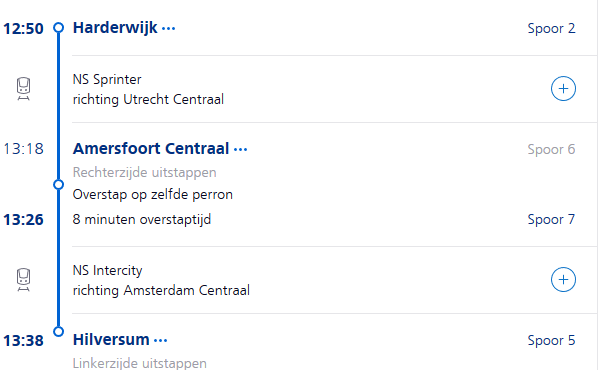The height and width of the screenshot is (370, 598).
Task: Click the Amersfoort transfer marker on route line
Action: click(x=58, y=185)
